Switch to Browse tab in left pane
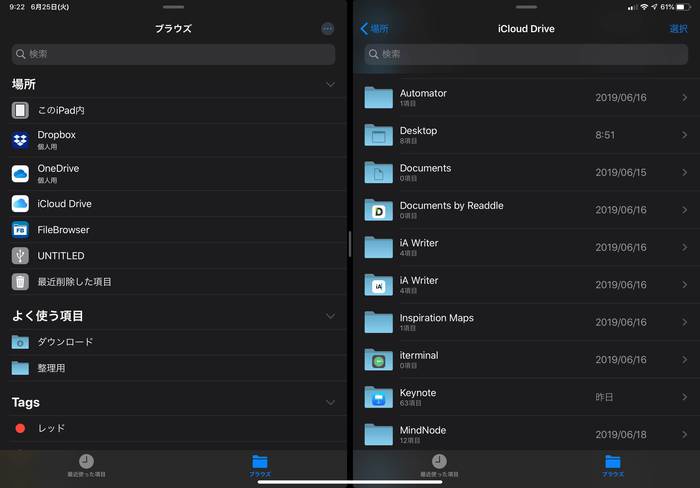700x488 pixels. (x=260, y=466)
